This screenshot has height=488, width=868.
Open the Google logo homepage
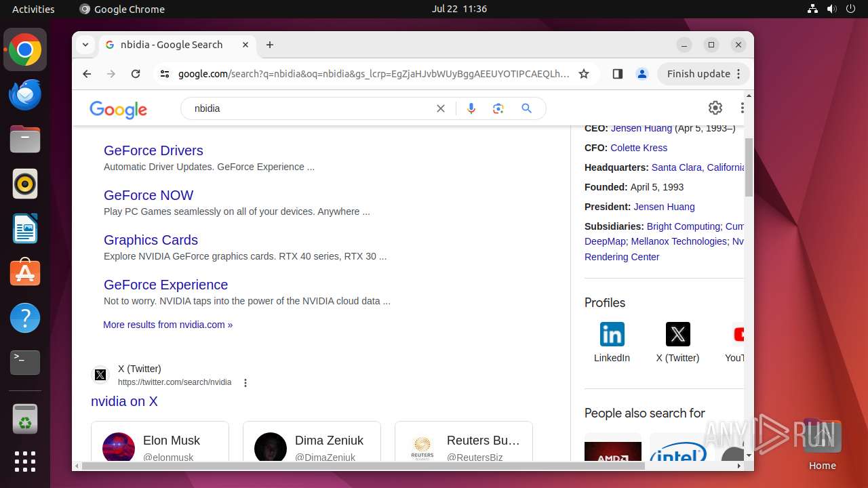click(x=118, y=109)
